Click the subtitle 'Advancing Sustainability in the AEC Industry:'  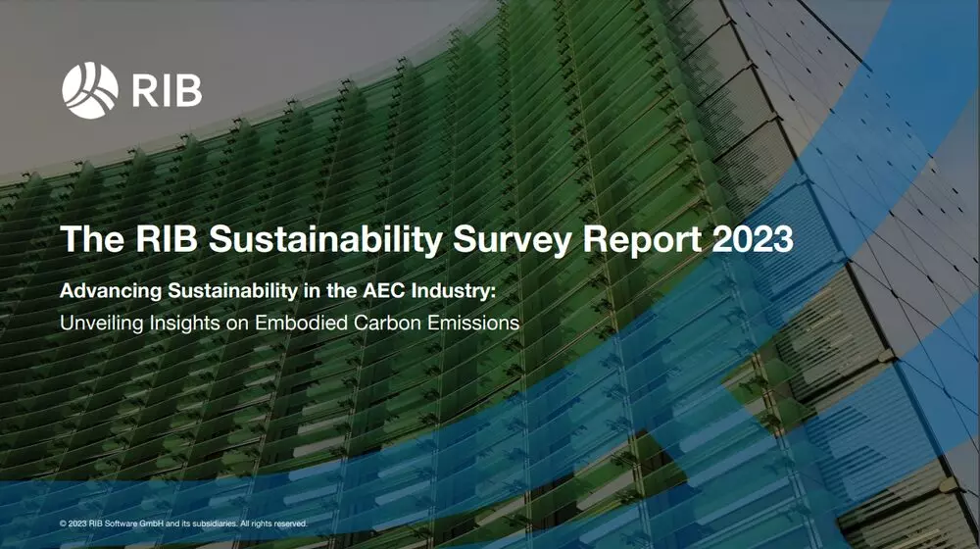(x=277, y=291)
